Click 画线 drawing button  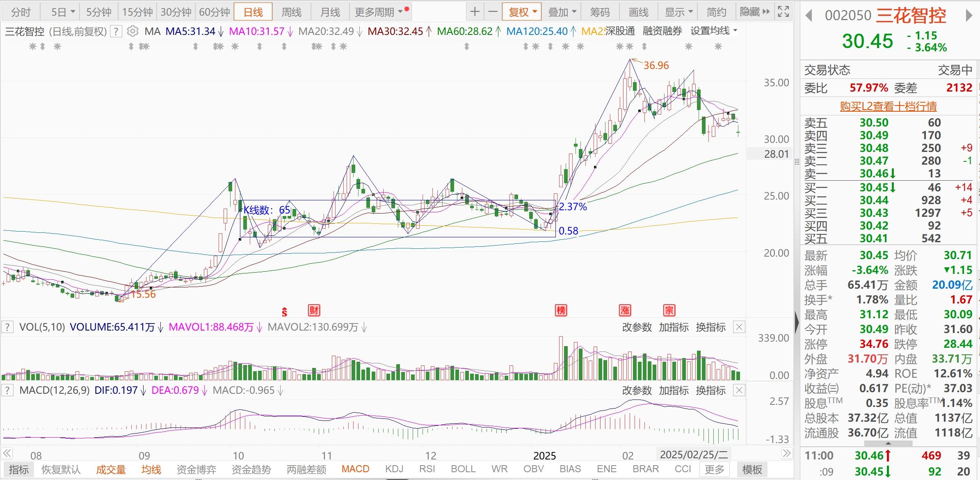tap(639, 12)
